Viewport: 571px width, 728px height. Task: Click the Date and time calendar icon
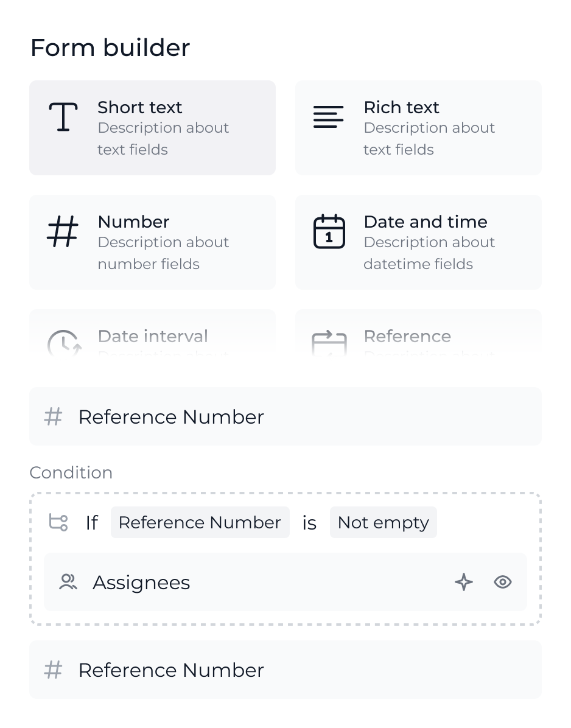pos(329,231)
